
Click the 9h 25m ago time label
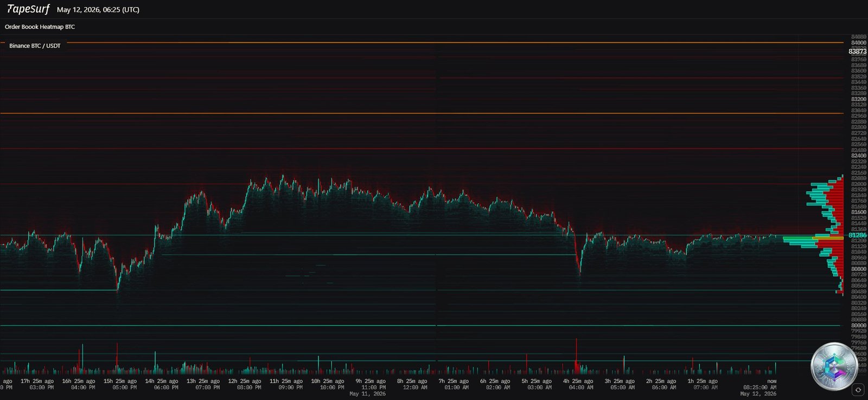tap(371, 381)
